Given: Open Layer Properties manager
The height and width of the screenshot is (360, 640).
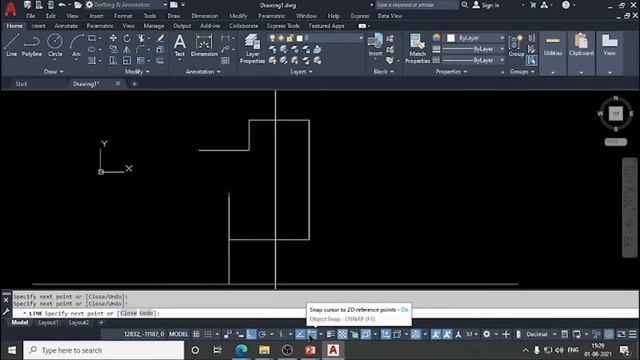Looking at the screenshot, I should tap(252, 48).
